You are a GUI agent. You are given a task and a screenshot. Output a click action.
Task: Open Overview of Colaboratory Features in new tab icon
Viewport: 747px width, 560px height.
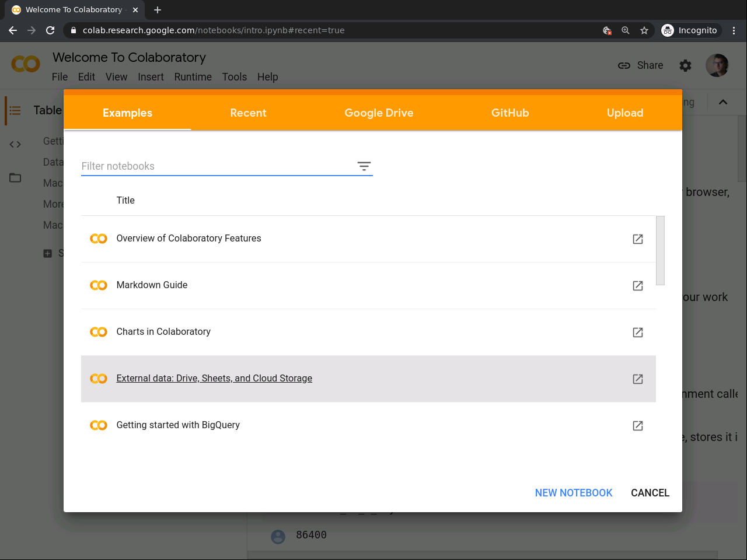pyautogui.click(x=638, y=239)
